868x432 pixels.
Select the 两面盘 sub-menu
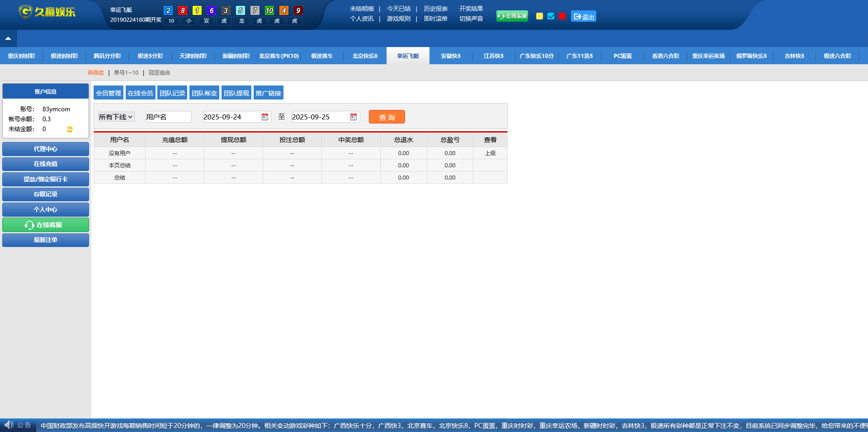coord(96,72)
